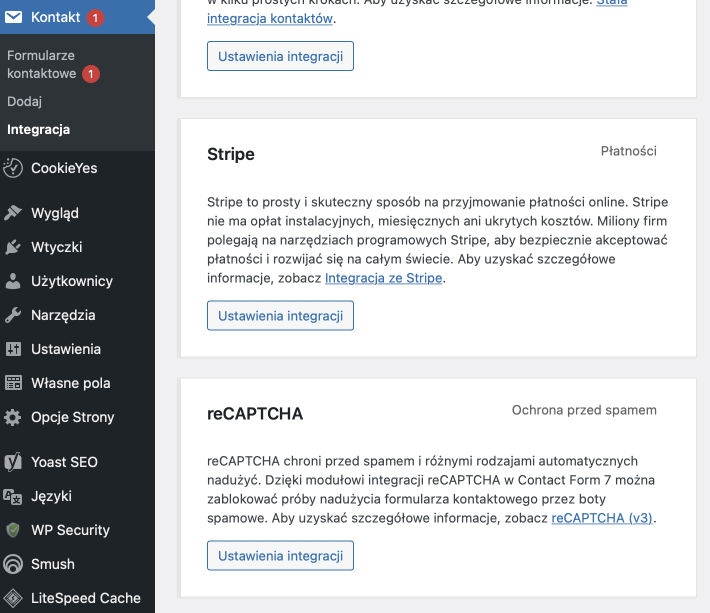Screen dimensions: 710x613
Task: Open the Yoast SEO menu
Action: (77, 462)
